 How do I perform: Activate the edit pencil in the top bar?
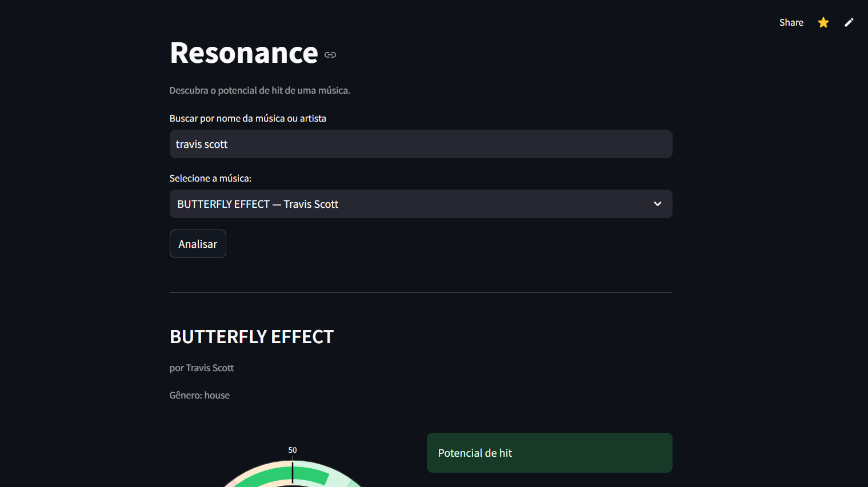(849, 22)
